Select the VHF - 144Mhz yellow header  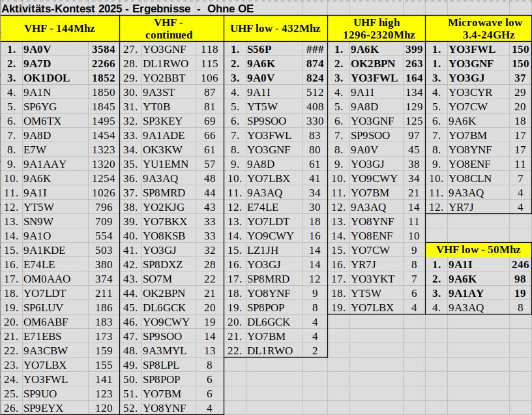(60, 29)
